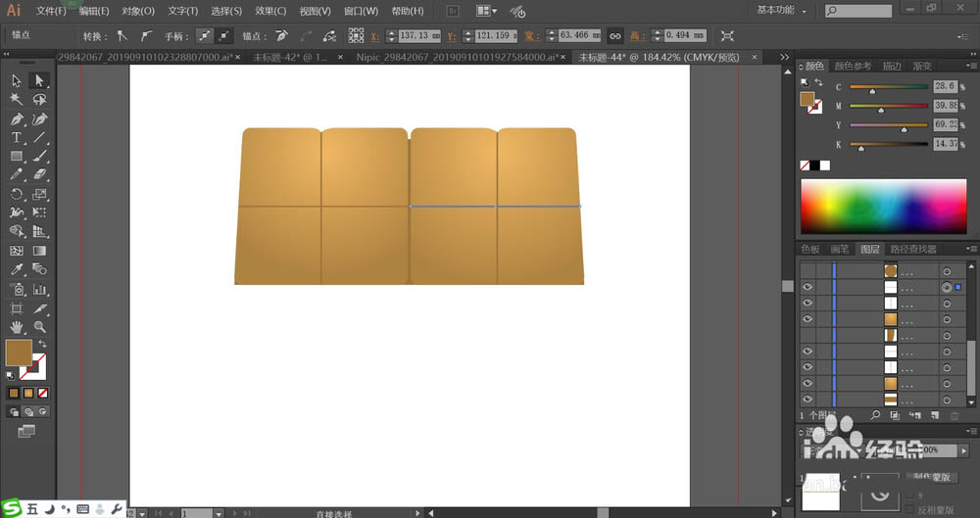The width and height of the screenshot is (980, 518).
Task: Select the Symbol Sprayer tool
Action: (x=17, y=289)
